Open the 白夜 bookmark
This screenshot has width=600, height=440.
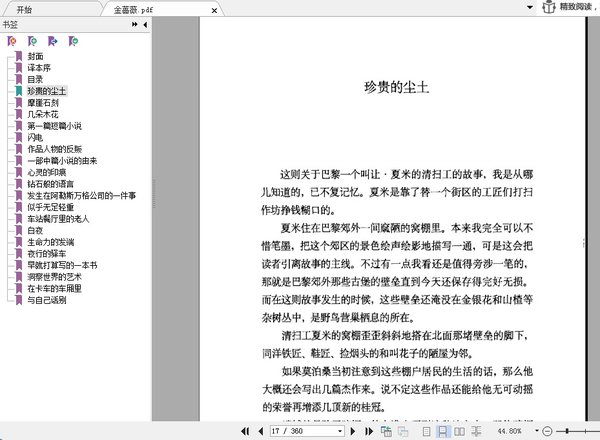pos(35,231)
